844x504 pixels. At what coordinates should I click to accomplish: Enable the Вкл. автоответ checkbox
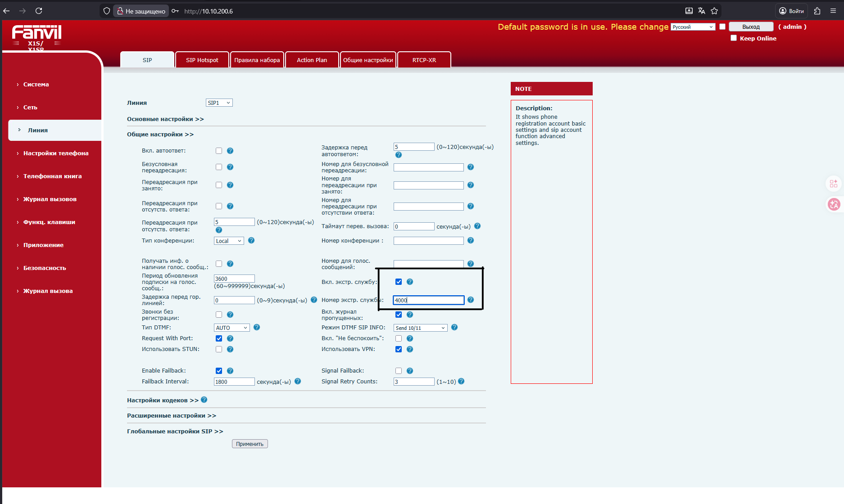219,151
